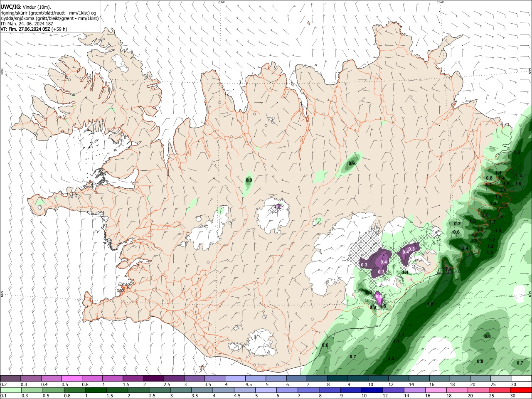Image resolution: width=532 pixels, height=399 pixels.
Task: Select the pale periwinkle swatch labeled 4 in top legend
Action: coord(235,378)
